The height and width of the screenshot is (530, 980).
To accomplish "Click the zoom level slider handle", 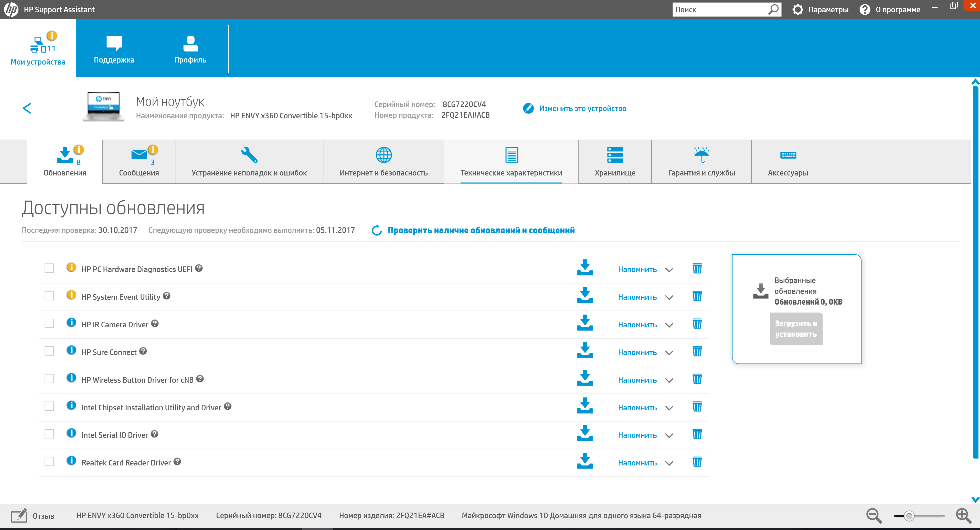I will pyautogui.click(x=909, y=516).
